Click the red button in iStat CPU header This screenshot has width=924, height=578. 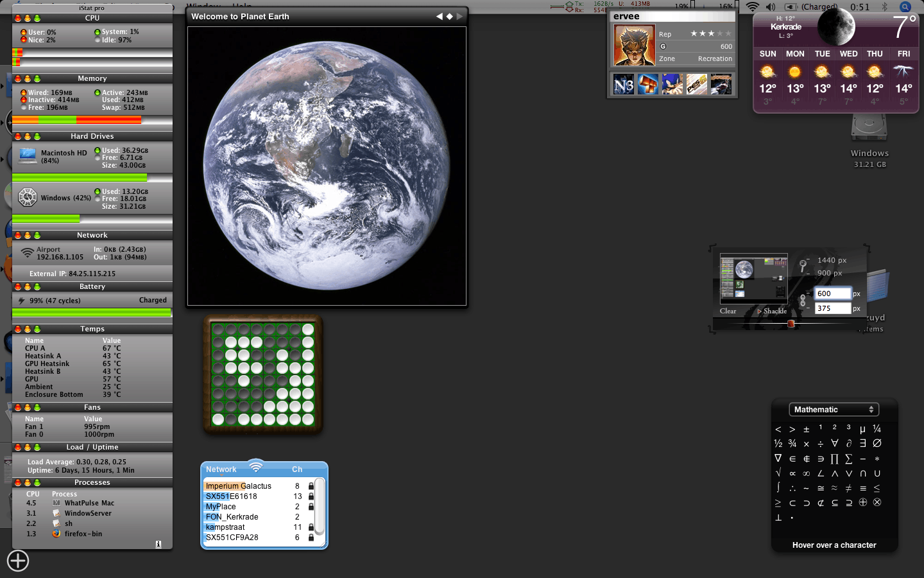coord(18,19)
